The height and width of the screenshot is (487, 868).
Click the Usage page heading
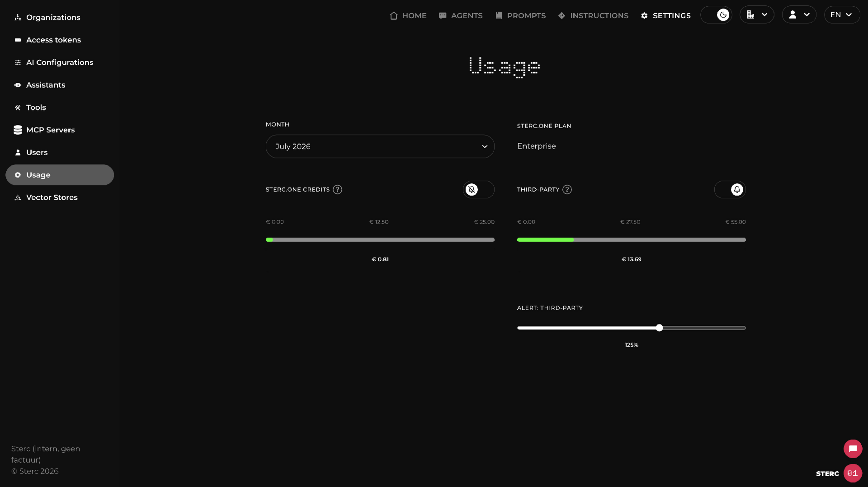point(505,67)
